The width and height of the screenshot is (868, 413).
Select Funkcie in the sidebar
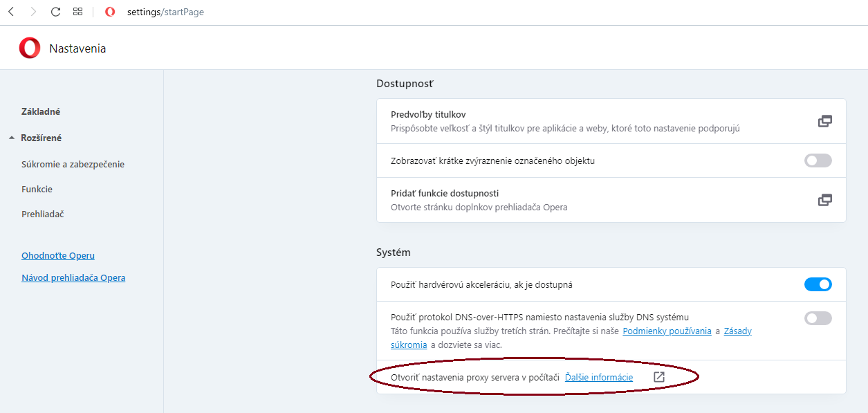37,189
